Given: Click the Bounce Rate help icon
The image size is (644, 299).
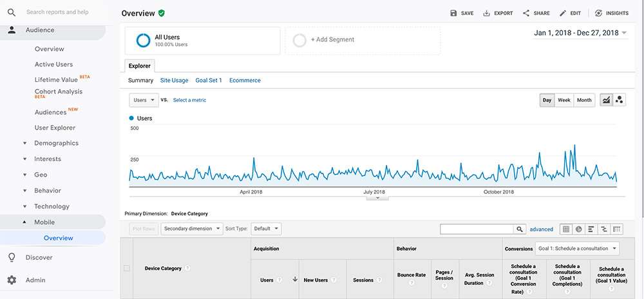Looking at the screenshot, I should coord(412,283).
